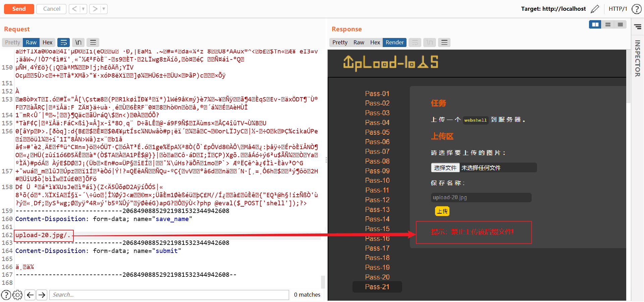Click the 选择文件 choose file button
This screenshot has height=302, width=644.
point(445,168)
